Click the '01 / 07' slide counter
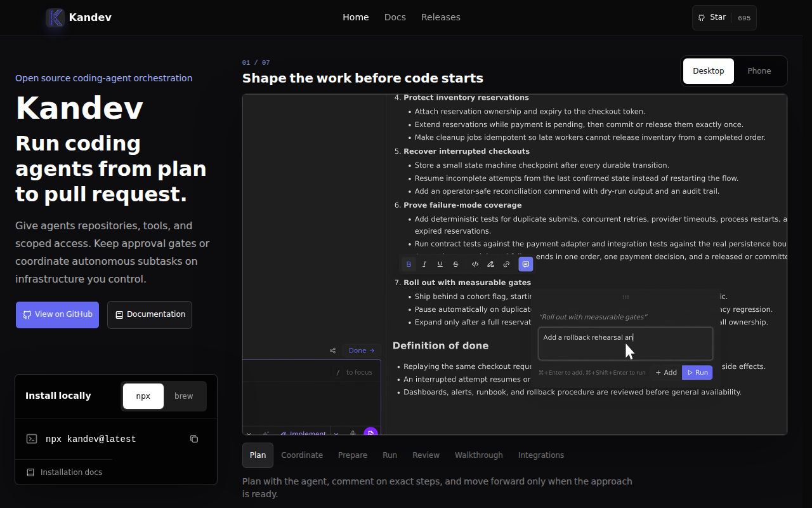This screenshot has width=812, height=508. coord(256,63)
